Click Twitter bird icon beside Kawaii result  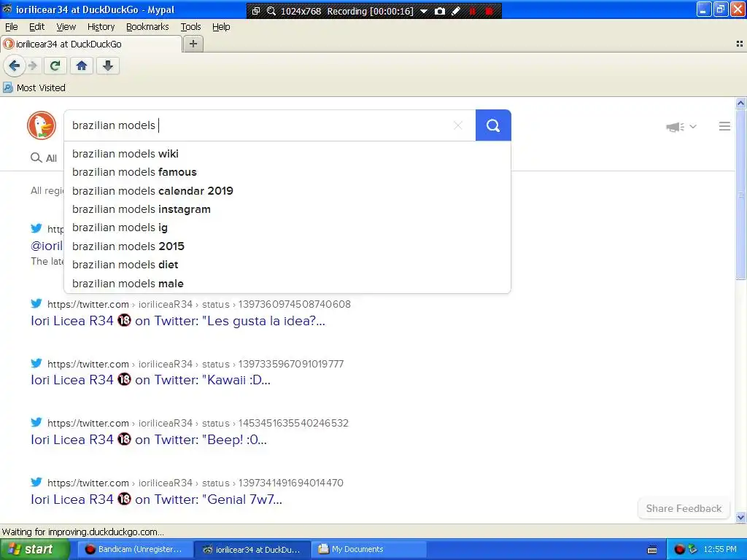coord(36,363)
